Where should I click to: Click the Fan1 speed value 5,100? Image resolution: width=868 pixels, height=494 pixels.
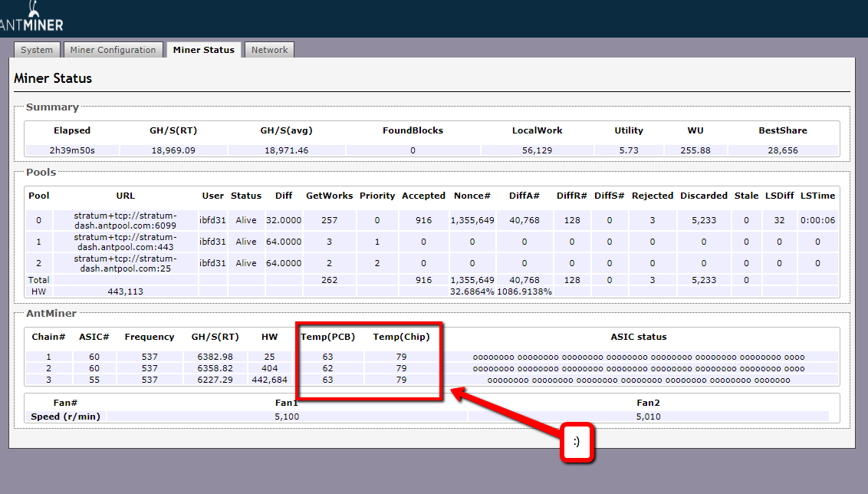[286, 417]
